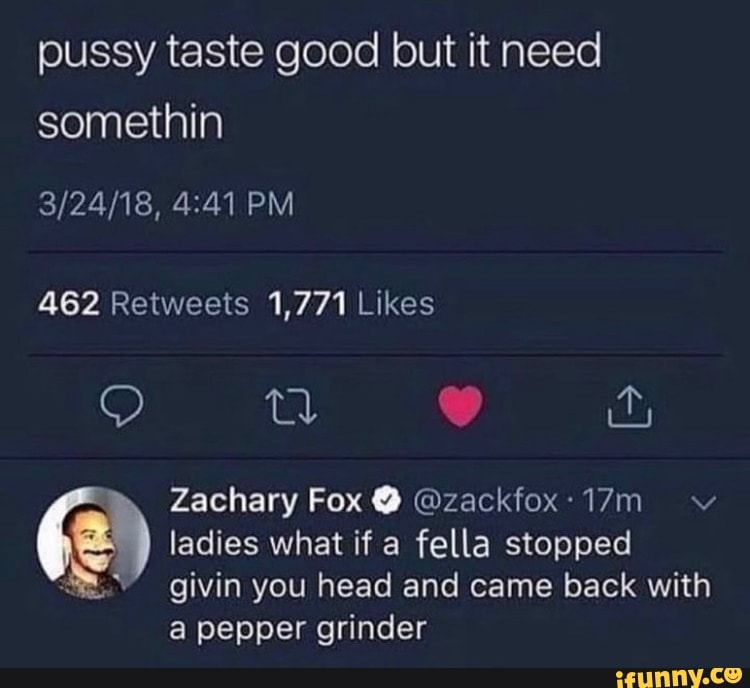
Task: Open Zachary Fox profile picture
Action: point(94,543)
